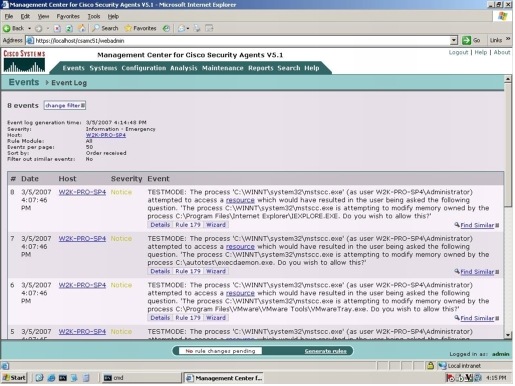Open the Favorites star toolbar button
Image resolution: width=515 pixels, height=386 pixels.
(x=140, y=28)
